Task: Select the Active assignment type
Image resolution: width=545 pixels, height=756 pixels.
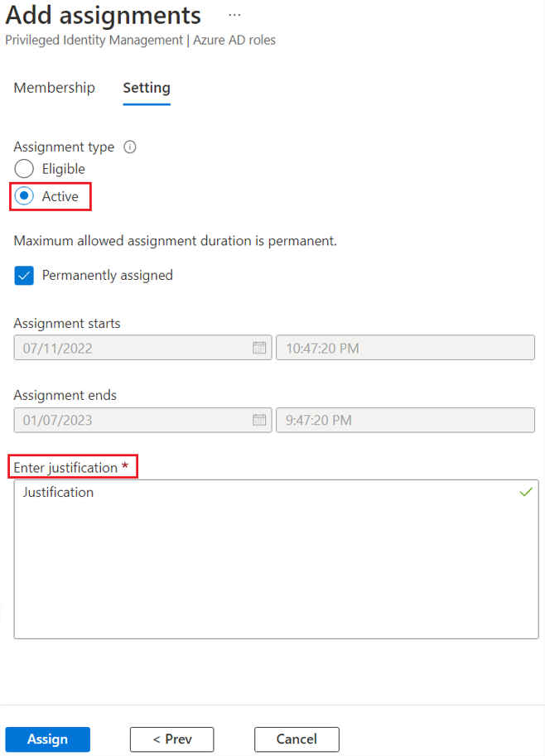Action: pyautogui.click(x=24, y=196)
